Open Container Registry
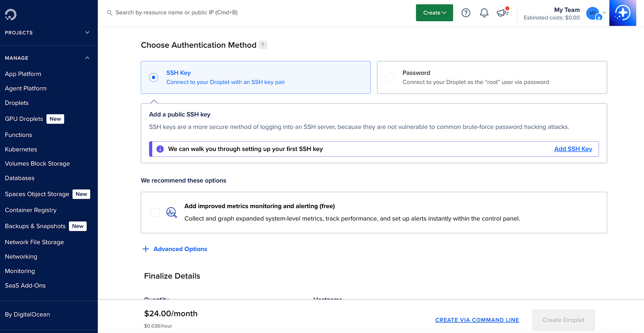Screen dimensions: 644x333 [31, 210]
